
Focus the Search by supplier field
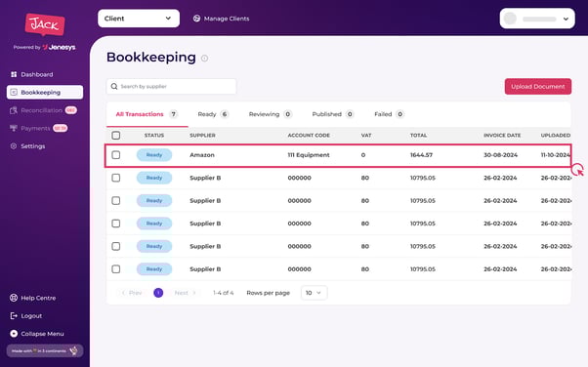click(x=171, y=86)
